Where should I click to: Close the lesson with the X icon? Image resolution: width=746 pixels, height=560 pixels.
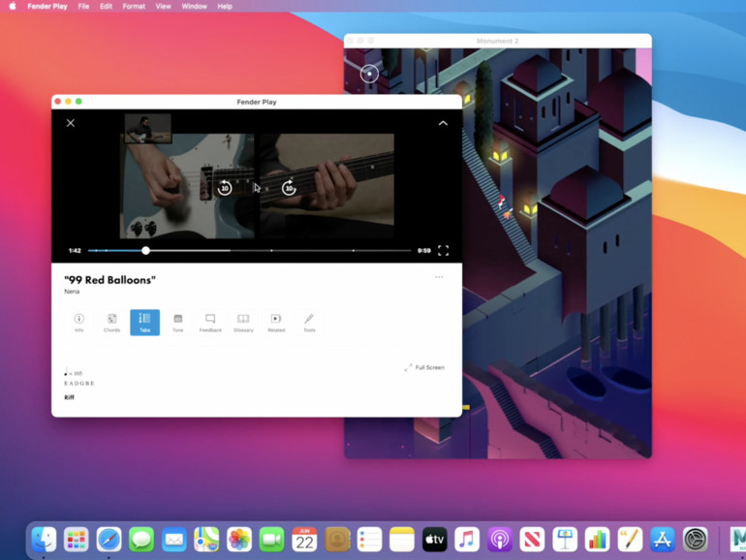71,123
